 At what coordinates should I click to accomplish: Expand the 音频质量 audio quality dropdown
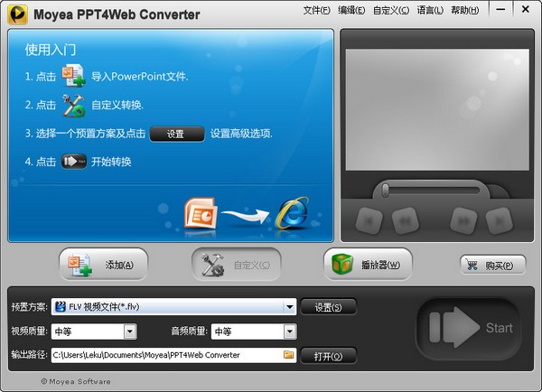click(x=290, y=331)
